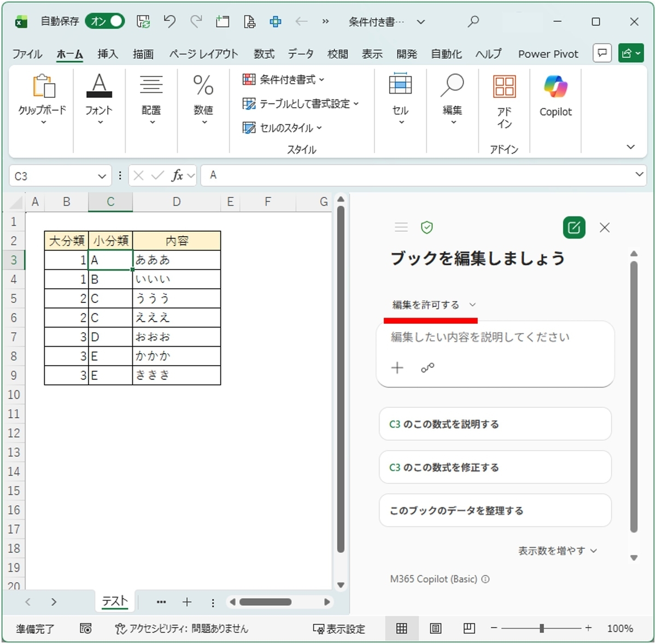Select the 内容 header cell

(x=177, y=241)
